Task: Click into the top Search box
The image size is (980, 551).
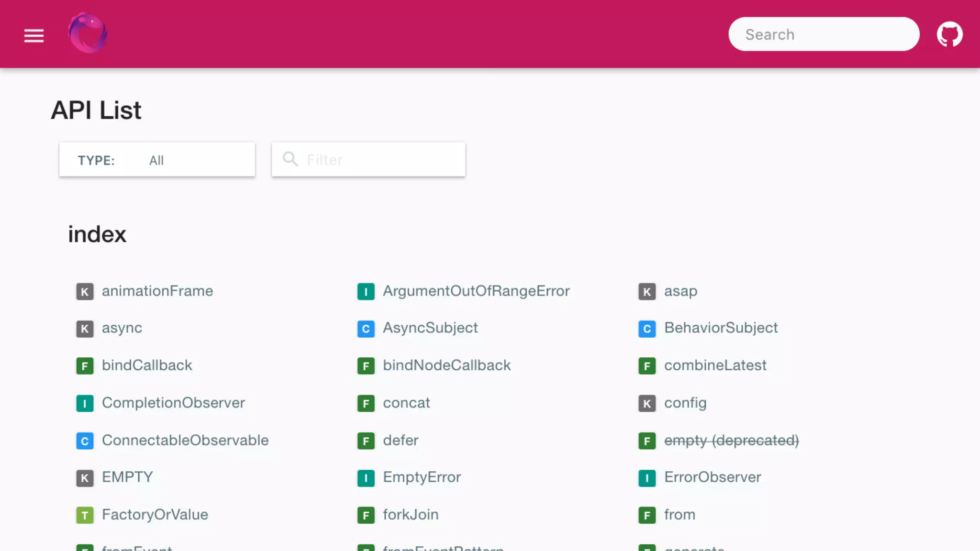Action: point(823,34)
